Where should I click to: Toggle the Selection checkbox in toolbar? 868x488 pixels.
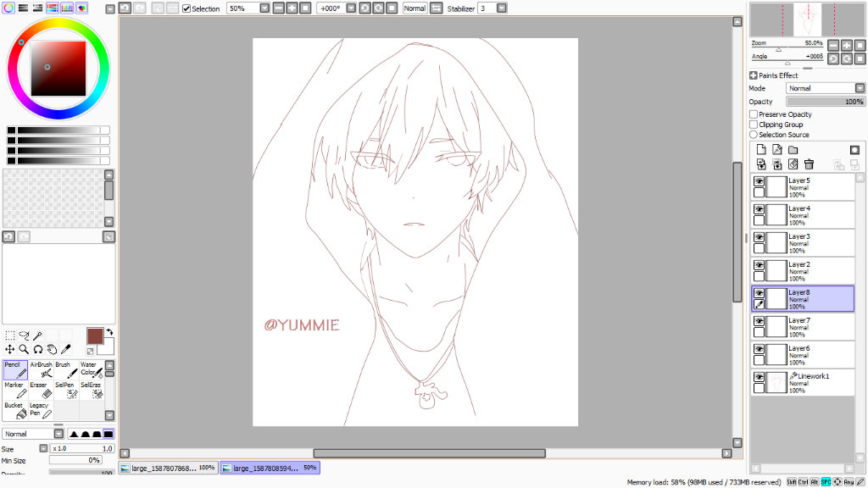pos(186,8)
